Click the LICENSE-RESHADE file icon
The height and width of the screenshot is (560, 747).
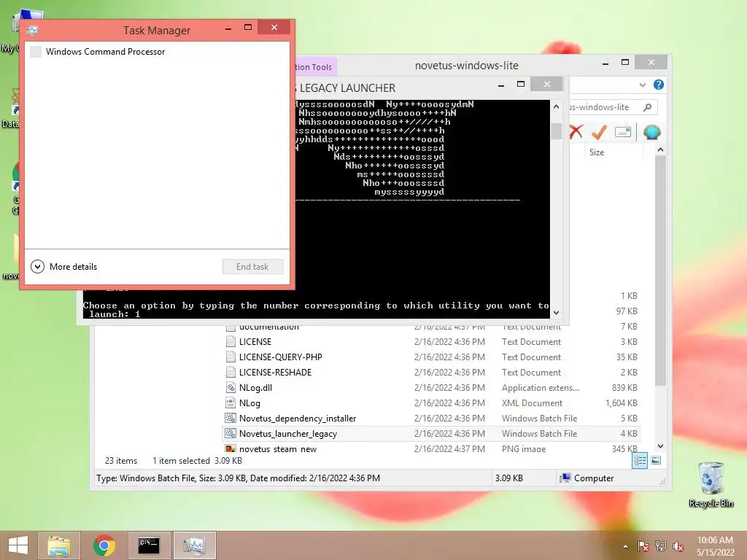pyautogui.click(x=231, y=372)
